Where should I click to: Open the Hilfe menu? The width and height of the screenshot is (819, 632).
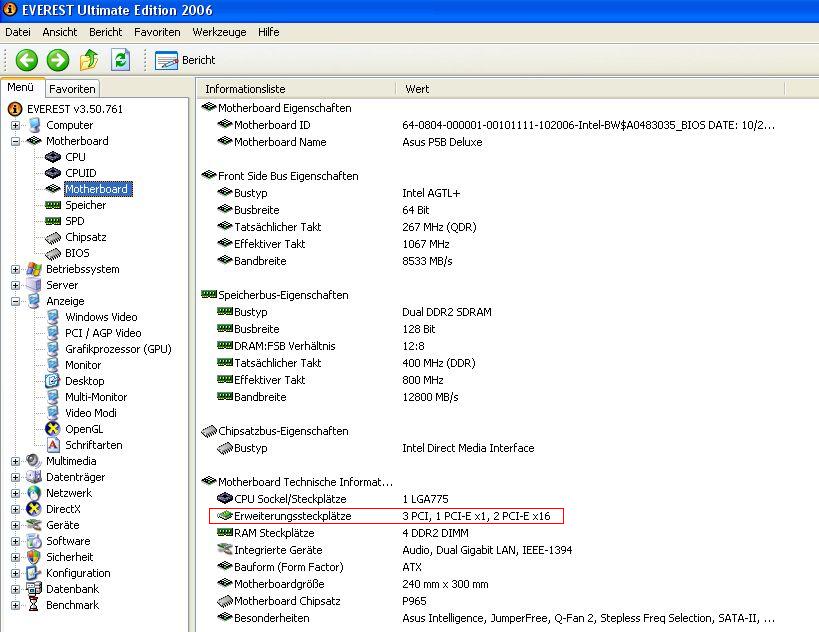tap(268, 32)
